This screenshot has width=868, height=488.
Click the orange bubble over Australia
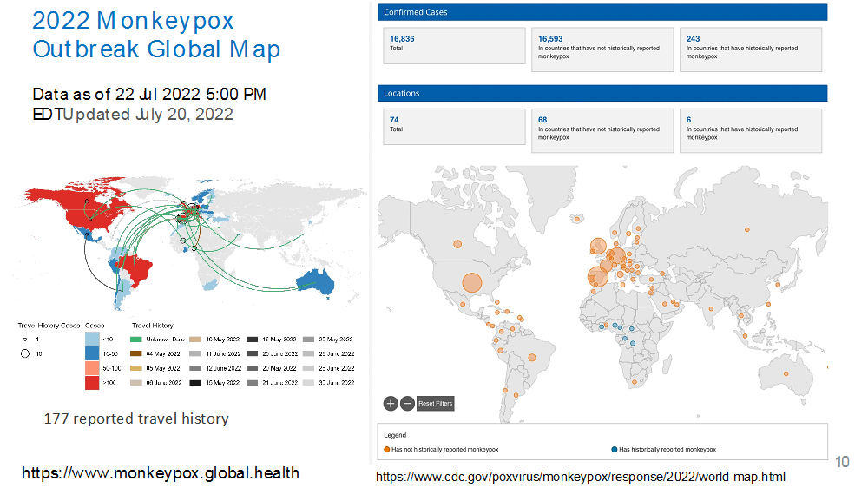(x=786, y=374)
